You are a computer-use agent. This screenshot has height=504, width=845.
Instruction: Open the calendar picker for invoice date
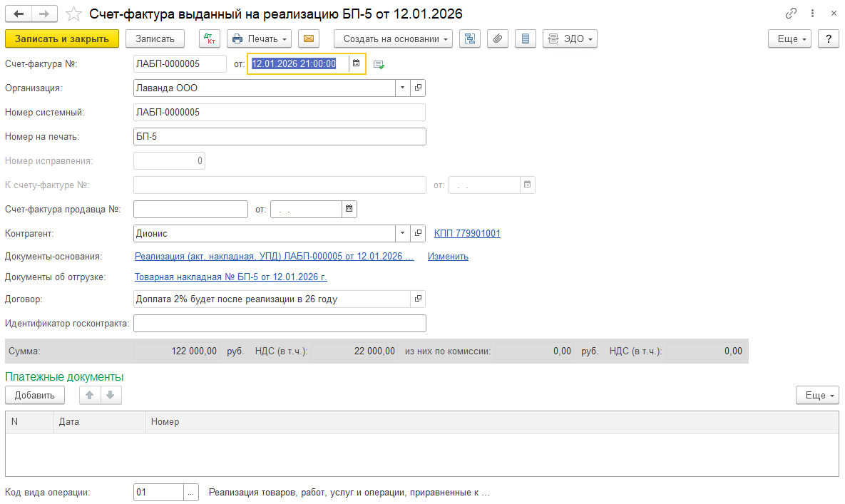tap(355, 63)
